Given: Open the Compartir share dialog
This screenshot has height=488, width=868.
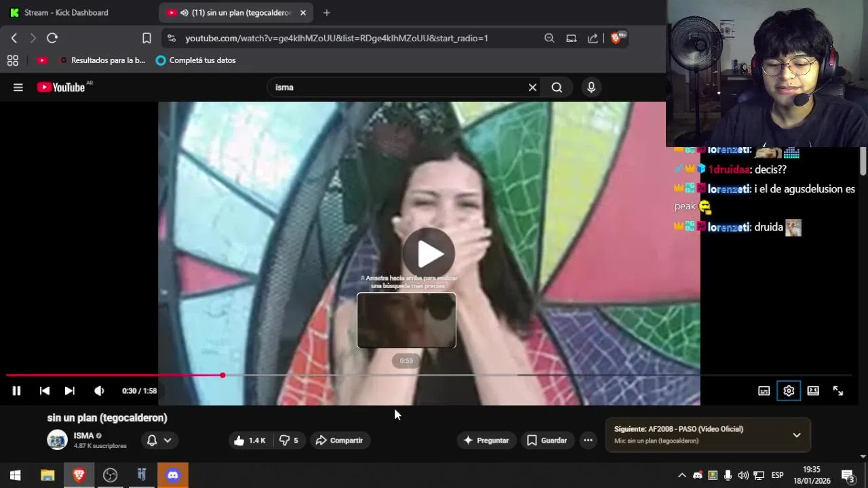Looking at the screenshot, I should point(340,441).
